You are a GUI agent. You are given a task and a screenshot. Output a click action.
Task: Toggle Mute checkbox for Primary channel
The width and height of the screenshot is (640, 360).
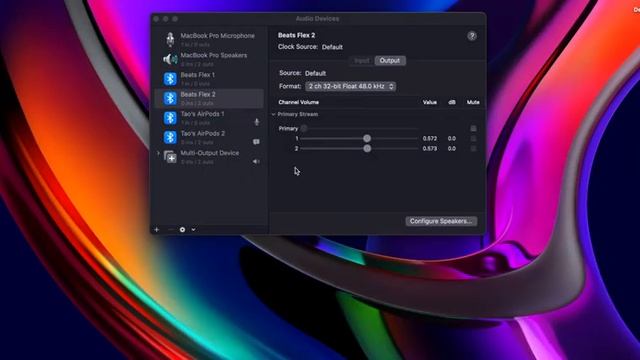[x=473, y=129]
